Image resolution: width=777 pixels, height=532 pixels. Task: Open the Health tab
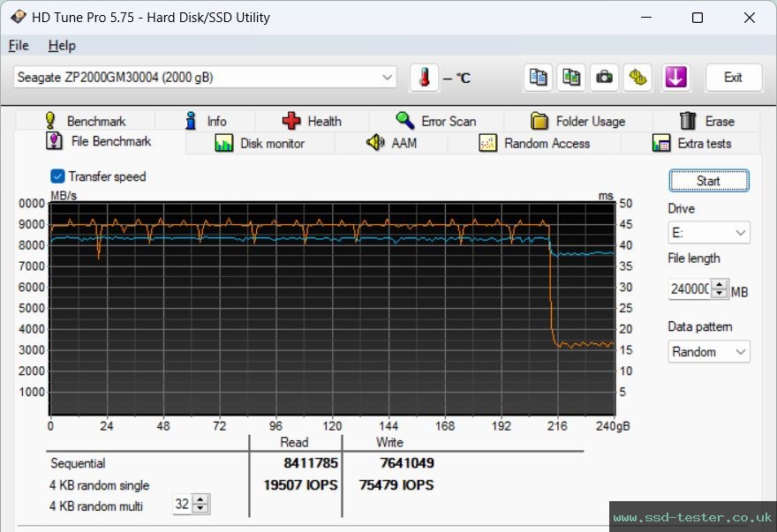coord(313,121)
